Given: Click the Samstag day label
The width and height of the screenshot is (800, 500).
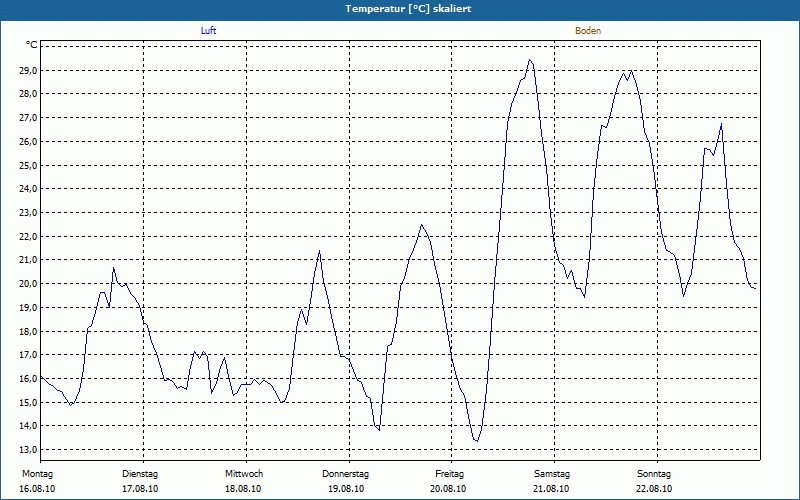Looking at the screenshot, I should 552,474.
